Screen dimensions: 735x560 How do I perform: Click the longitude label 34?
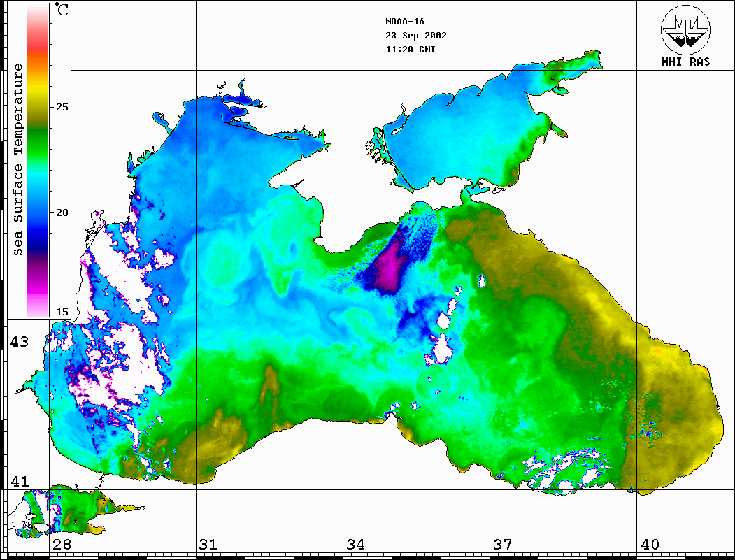355,545
